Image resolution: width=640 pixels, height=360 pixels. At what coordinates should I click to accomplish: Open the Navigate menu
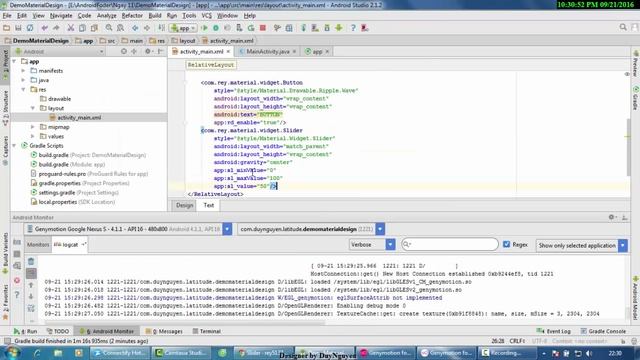[x=61, y=16]
